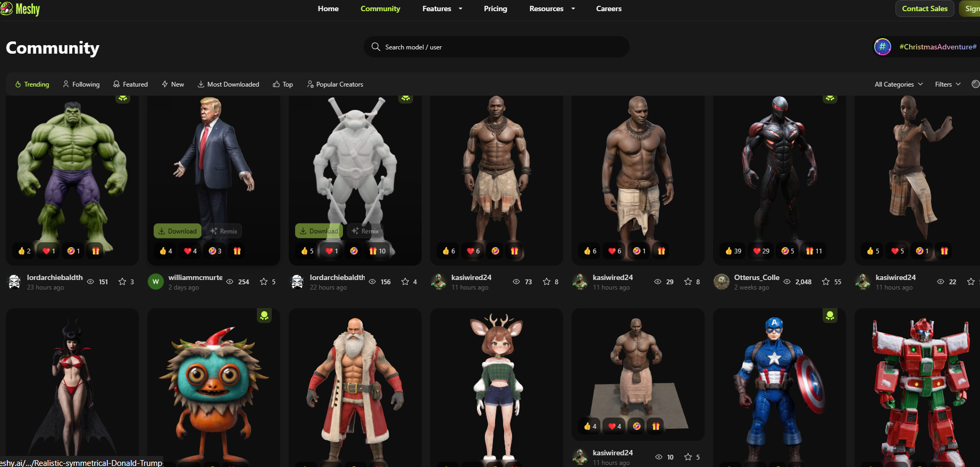Switch to Most Downloaded tab

point(228,84)
